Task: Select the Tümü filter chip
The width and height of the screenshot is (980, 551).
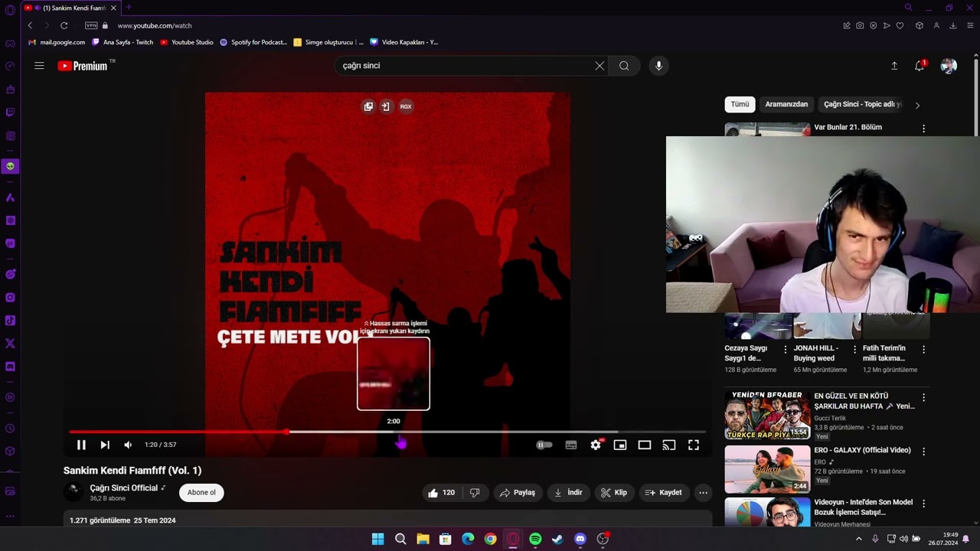Action: pos(740,104)
